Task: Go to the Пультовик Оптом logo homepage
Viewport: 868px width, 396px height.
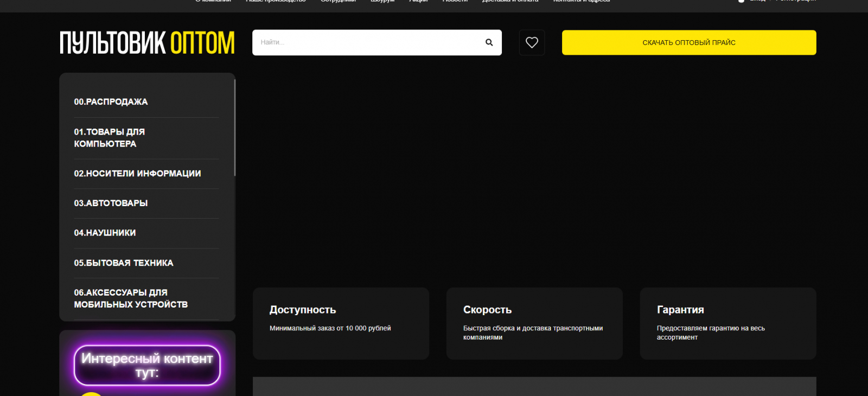Action: click(x=147, y=43)
